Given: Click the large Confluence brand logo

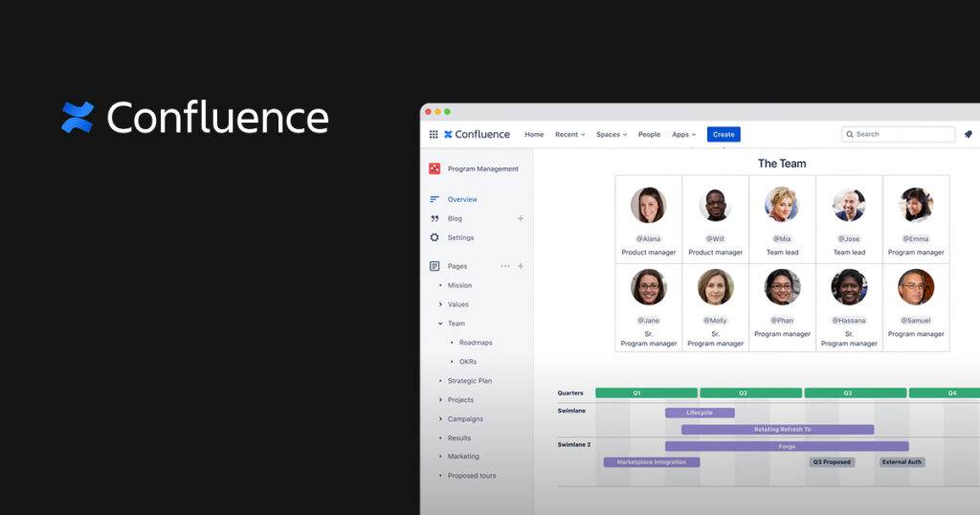Looking at the screenshot, I should click(195, 118).
